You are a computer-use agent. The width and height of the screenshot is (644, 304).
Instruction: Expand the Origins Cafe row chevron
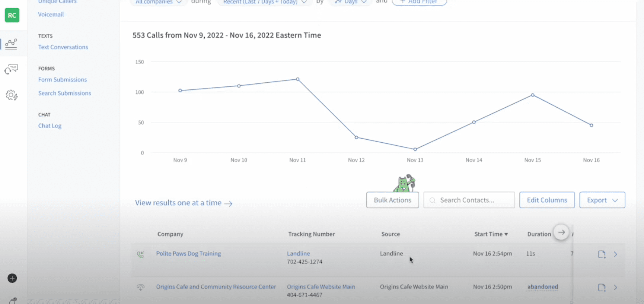(x=616, y=288)
